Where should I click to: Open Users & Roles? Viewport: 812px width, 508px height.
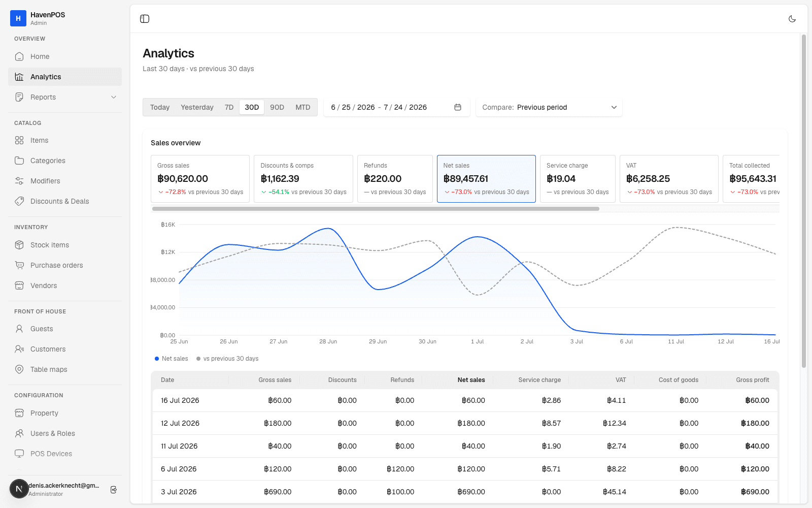click(65, 433)
